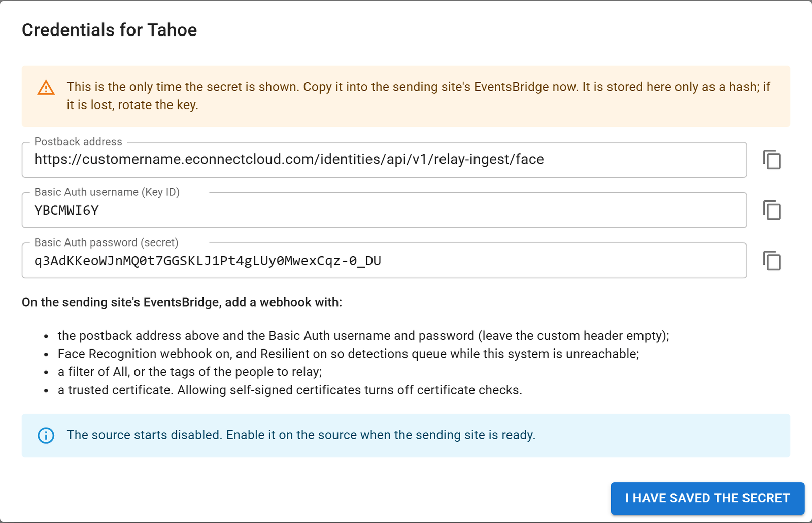The width and height of the screenshot is (812, 523).
Task: Click the 'a trusted certificate' bullet
Action: click(x=290, y=390)
